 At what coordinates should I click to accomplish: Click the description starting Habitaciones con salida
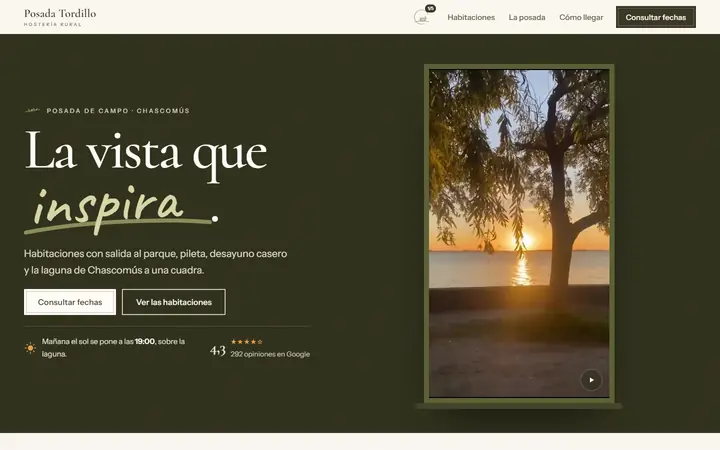156,262
